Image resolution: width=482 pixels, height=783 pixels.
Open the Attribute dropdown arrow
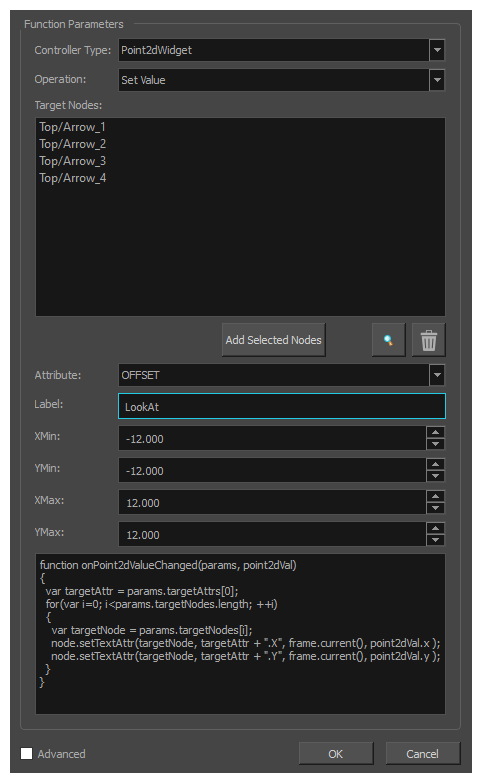tap(437, 375)
